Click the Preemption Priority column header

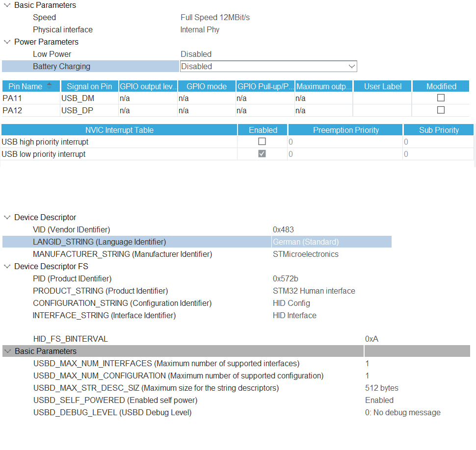345,130
